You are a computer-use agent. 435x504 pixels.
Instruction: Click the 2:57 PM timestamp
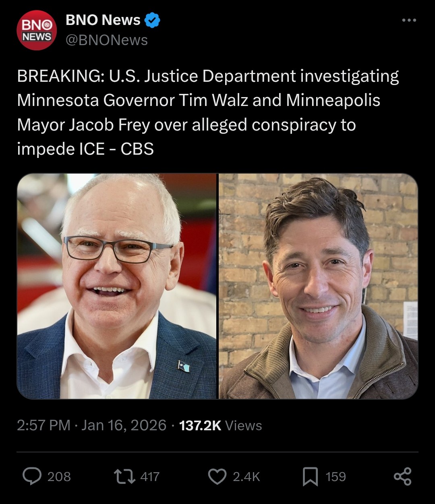[43, 425]
